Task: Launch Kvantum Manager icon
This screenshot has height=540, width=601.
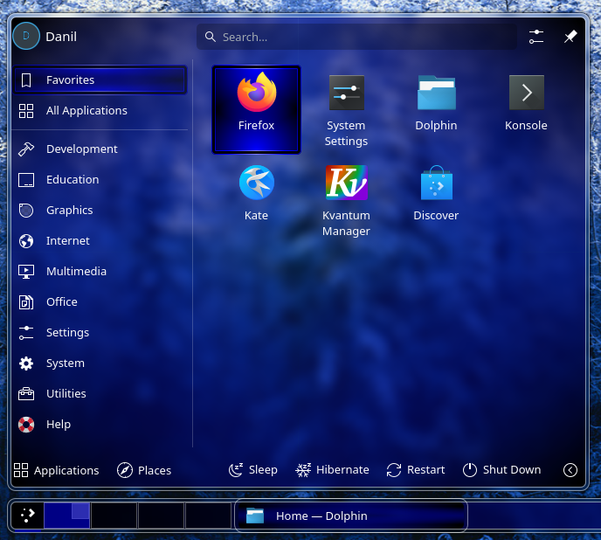Action: tap(346, 182)
